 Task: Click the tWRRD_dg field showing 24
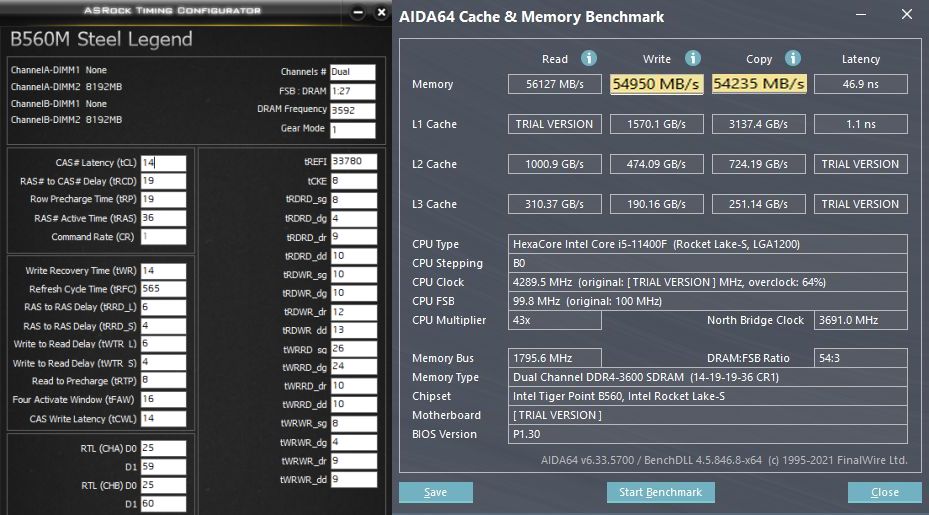pos(354,367)
